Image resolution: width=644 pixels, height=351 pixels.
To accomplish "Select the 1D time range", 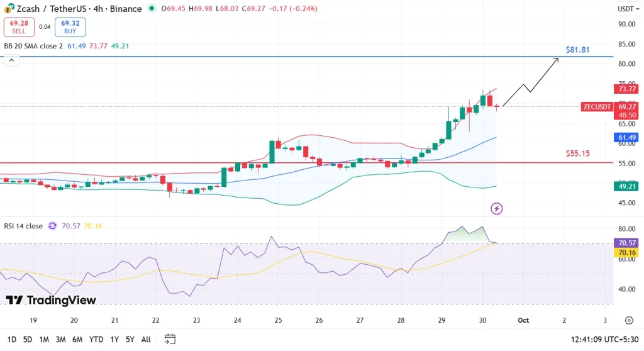I will [x=12, y=339].
